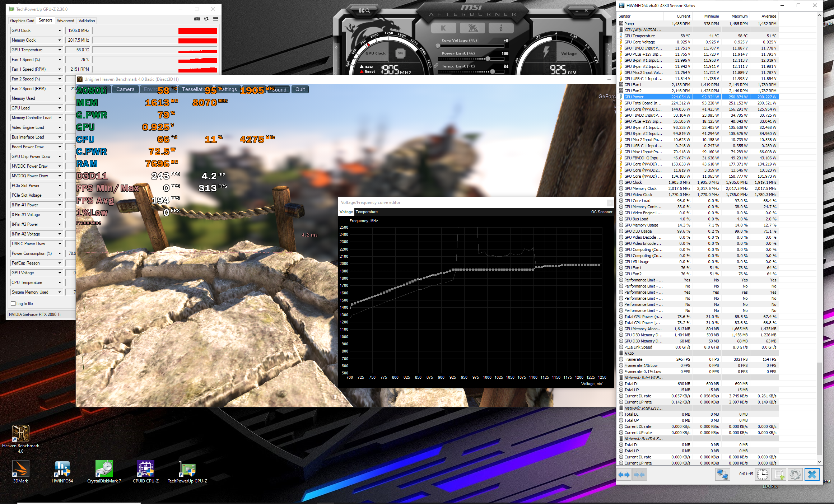Click Heaven Benchmark Quit button
Screen dimensions: 834x504
[x=300, y=89]
